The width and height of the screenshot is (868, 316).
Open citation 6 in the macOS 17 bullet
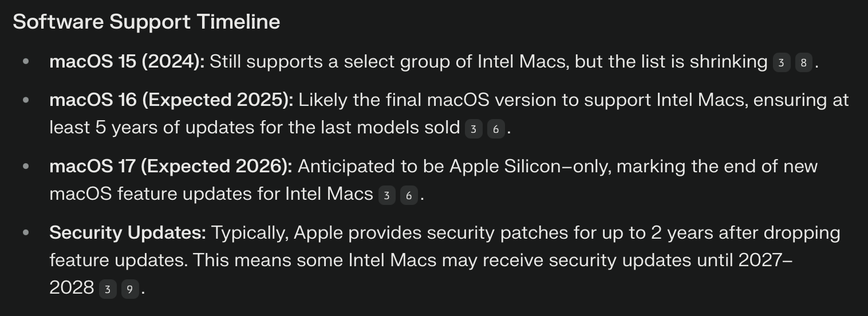click(x=408, y=196)
